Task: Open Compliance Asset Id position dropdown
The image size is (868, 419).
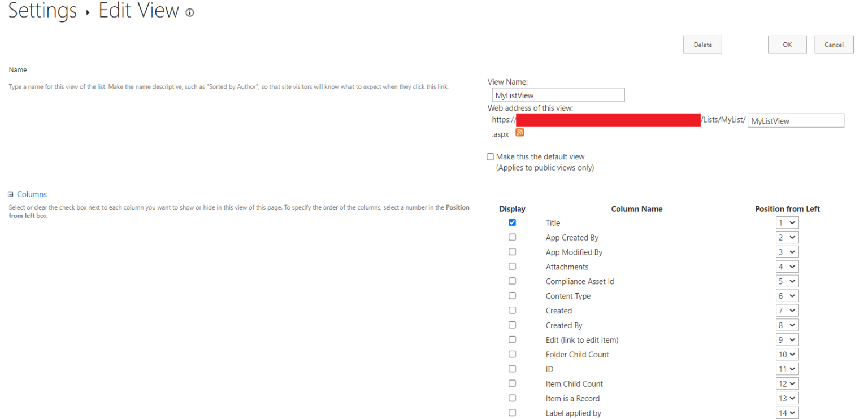Action: pos(787,281)
